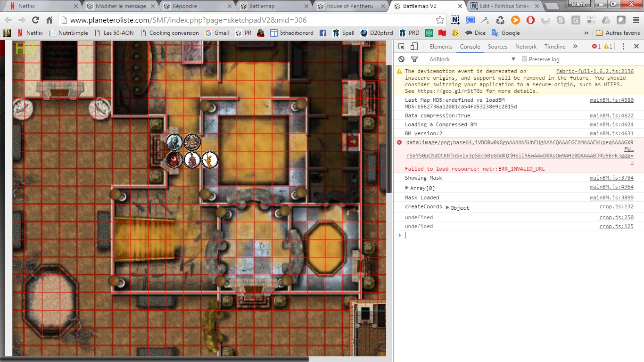Expand the Array[0] console entry
Image resolution: width=644 pixels, height=362 pixels.
407,188
